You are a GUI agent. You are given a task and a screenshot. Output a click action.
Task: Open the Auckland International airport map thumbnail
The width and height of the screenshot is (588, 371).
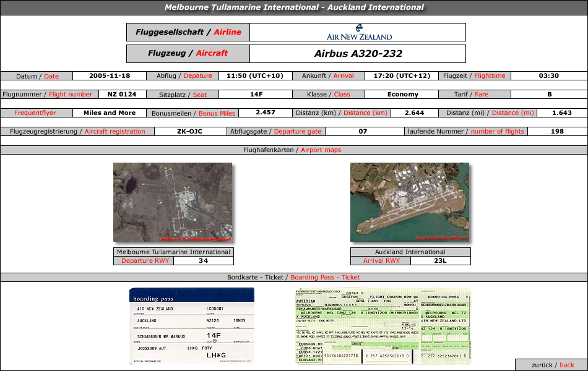point(410,202)
